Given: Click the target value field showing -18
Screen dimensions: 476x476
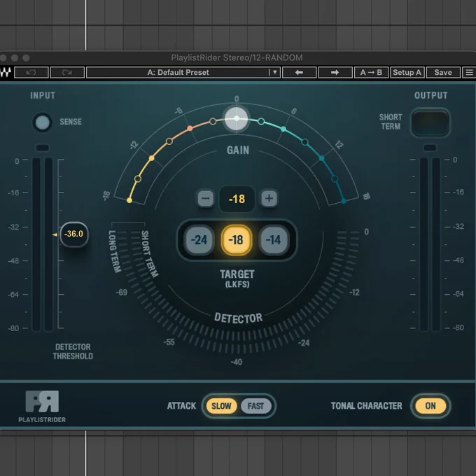Looking at the screenshot, I should pos(237,199).
